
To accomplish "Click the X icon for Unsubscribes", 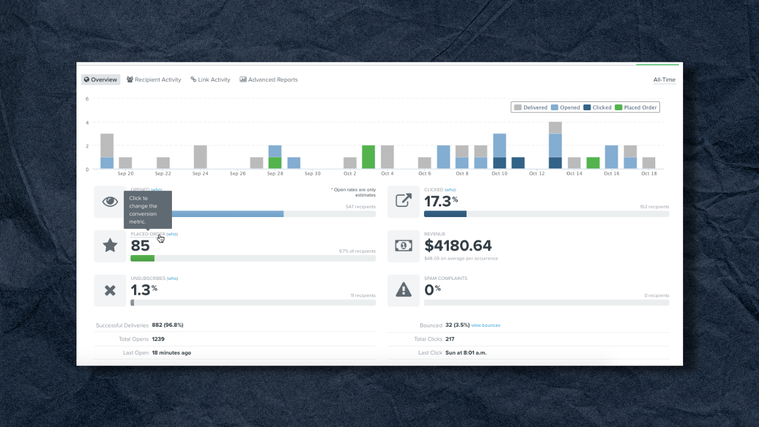I will 110,290.
